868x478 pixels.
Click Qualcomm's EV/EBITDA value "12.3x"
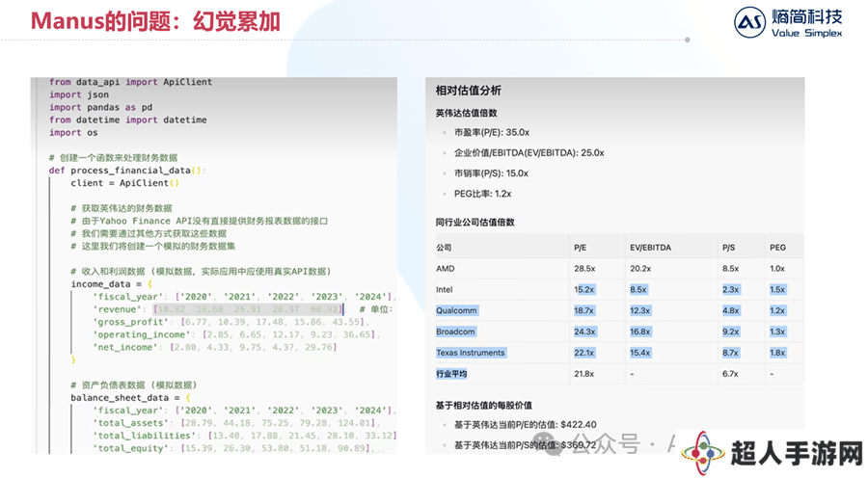tap(640, 310)
